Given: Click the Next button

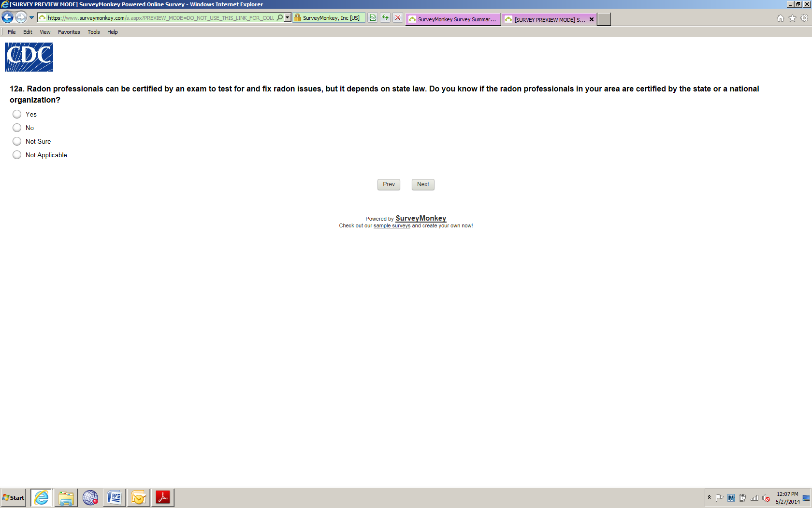Looking at the screenshot, I should (423, 184).
